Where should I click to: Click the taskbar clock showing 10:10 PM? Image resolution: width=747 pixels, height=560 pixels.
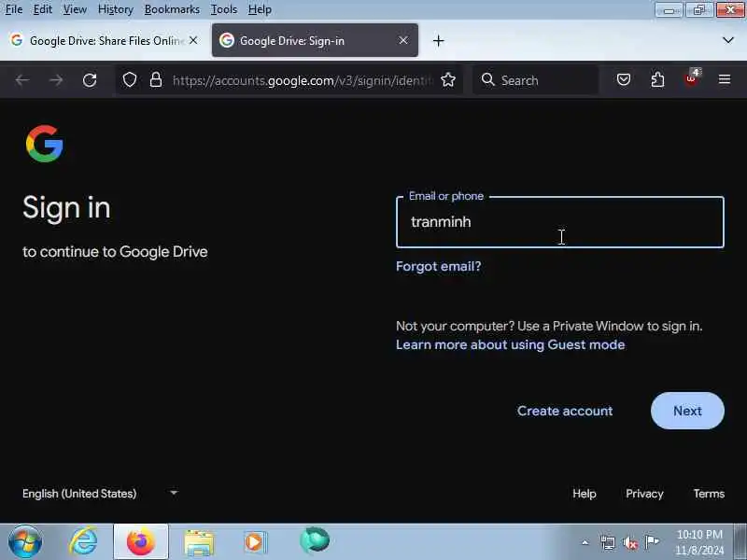pos(699,542)
